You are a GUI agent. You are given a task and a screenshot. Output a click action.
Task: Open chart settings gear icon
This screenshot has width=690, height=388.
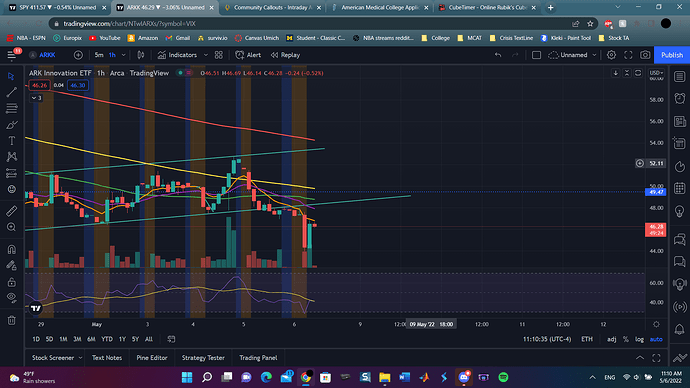611,55
